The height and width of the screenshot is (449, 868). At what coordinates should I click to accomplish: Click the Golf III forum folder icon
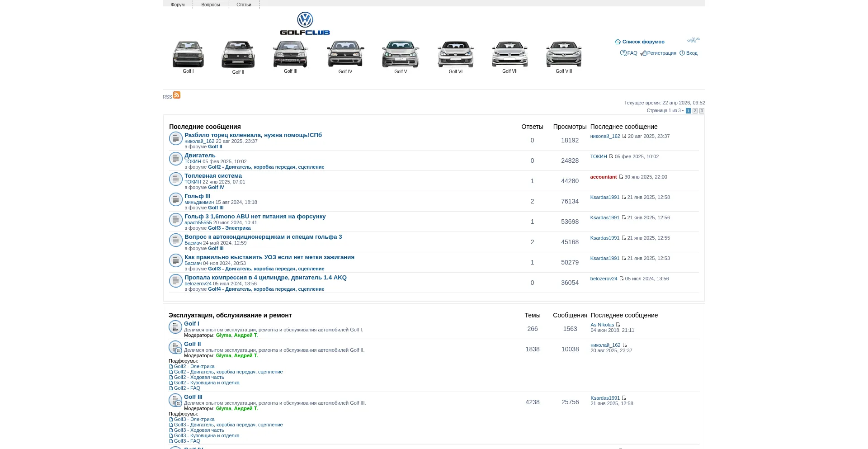(175, 400)
